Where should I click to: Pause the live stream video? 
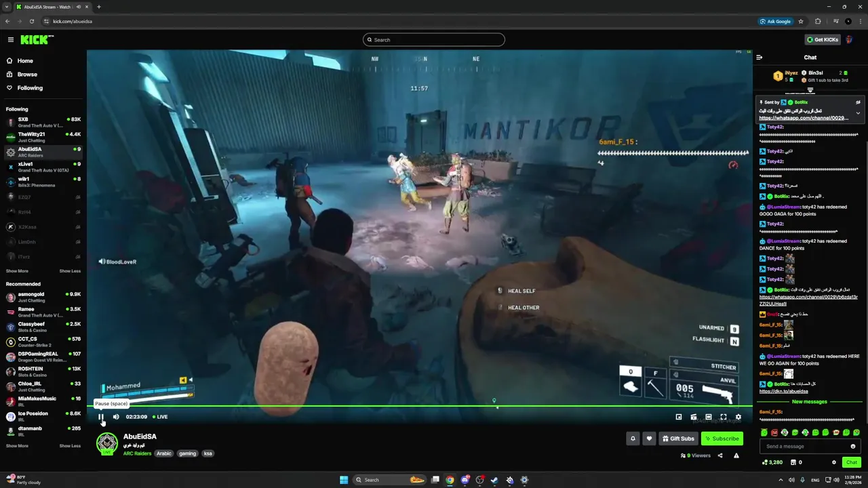click(x=100, y=417)
